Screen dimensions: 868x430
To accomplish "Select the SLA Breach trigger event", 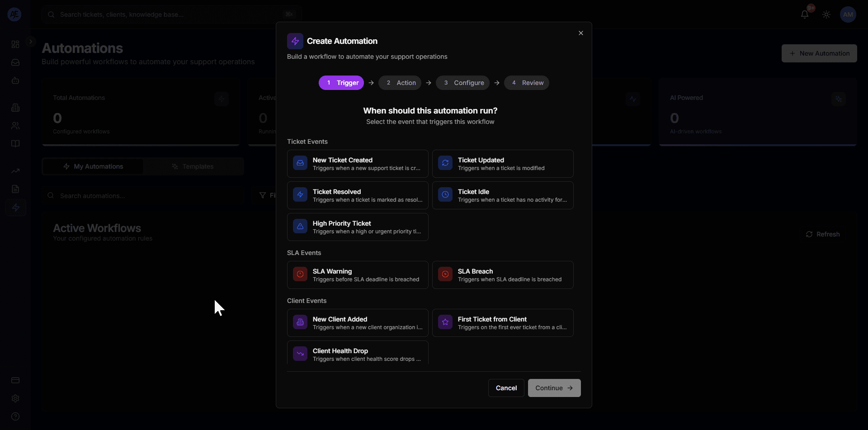I will click(503, 275).
